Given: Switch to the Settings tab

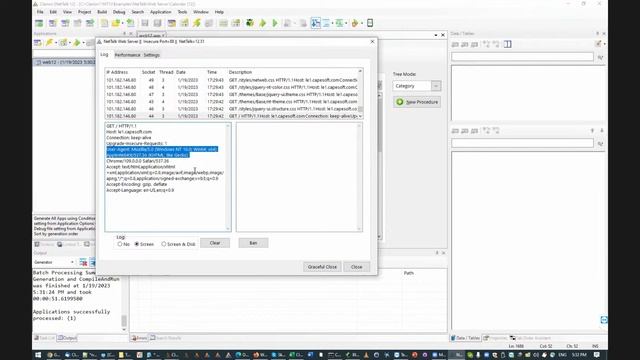Looking at the screenshot, I should coord(151,55).
